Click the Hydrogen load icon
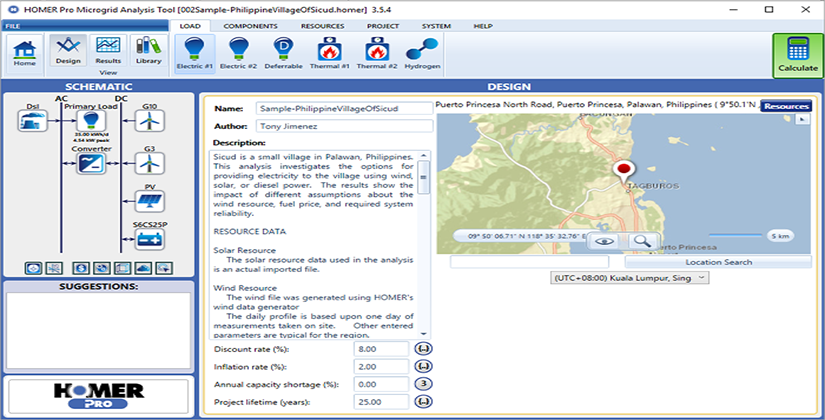Image resolution: width=825 pixels, height=420 pixels. (421, 52)
